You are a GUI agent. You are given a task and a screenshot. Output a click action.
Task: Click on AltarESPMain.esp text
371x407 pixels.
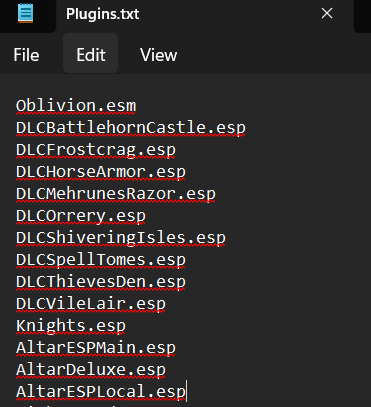coord(96,348)
